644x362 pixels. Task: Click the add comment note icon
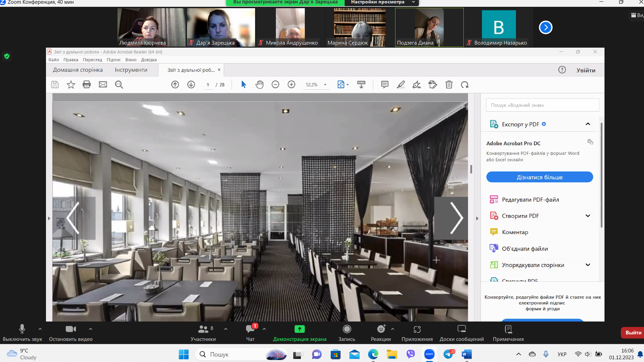pos(385,85)
